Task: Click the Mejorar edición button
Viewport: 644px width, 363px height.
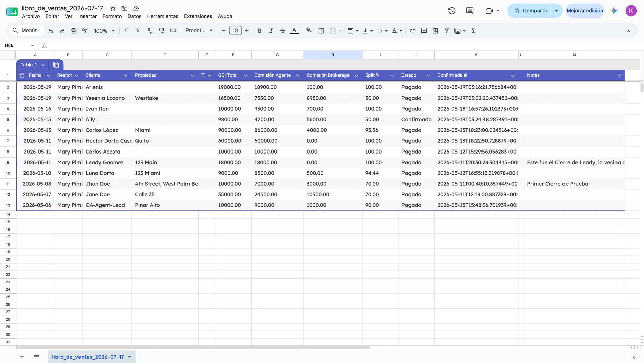Action: coord(585,11)
